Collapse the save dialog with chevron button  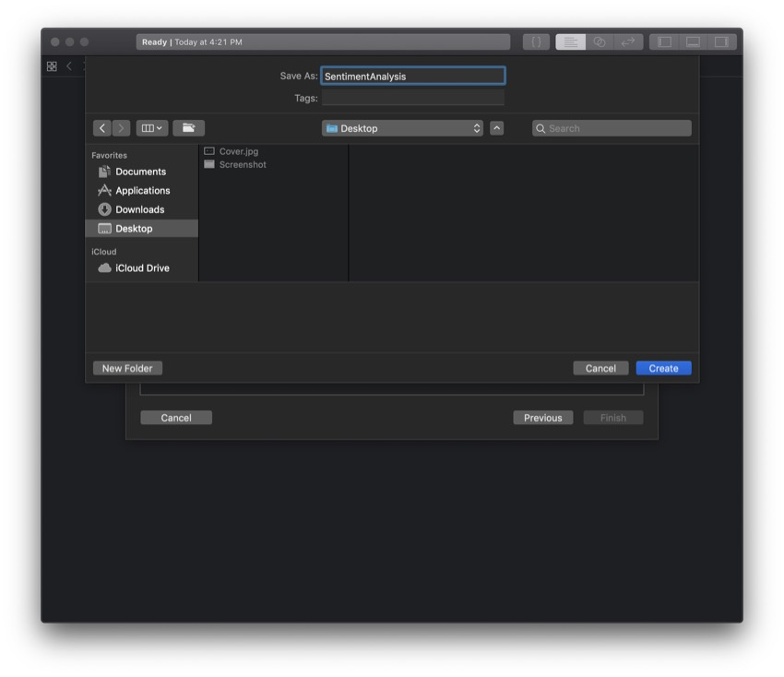(496, 128)
